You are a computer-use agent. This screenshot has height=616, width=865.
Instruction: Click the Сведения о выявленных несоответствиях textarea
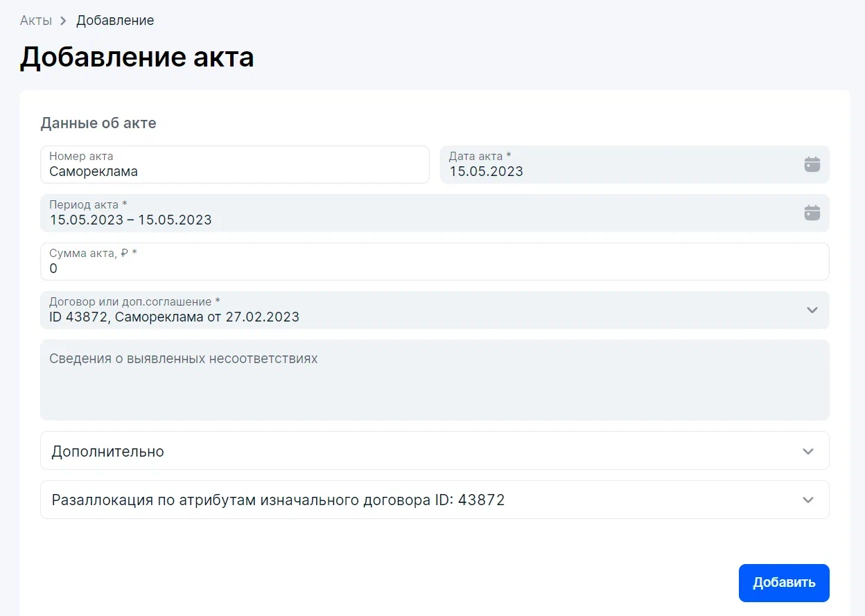434,387
